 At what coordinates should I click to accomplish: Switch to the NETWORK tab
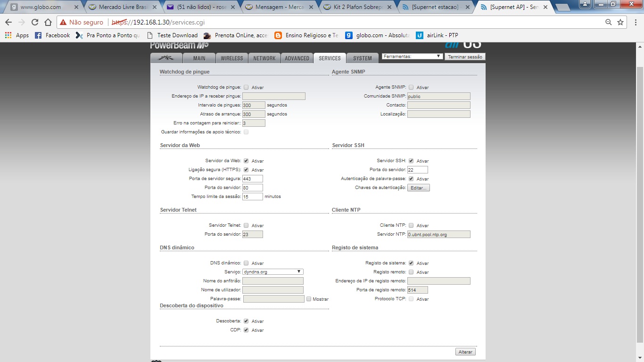264,58
